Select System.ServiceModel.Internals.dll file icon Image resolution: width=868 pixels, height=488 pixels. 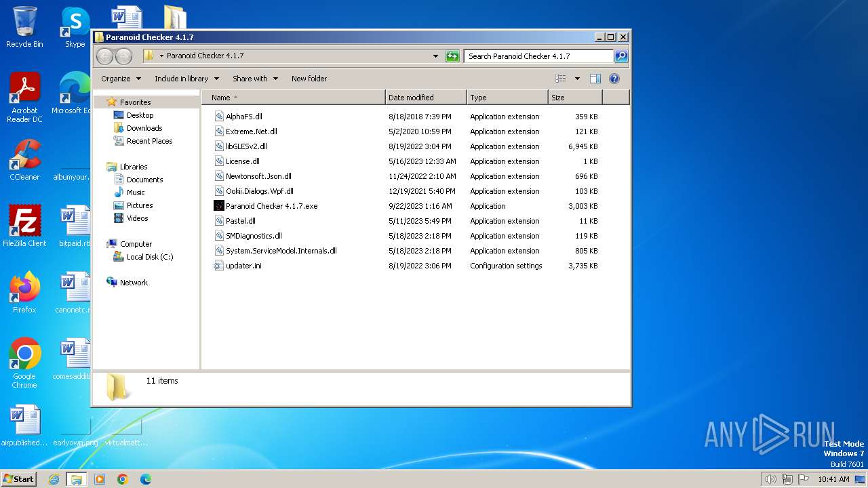tap(219, 251)
